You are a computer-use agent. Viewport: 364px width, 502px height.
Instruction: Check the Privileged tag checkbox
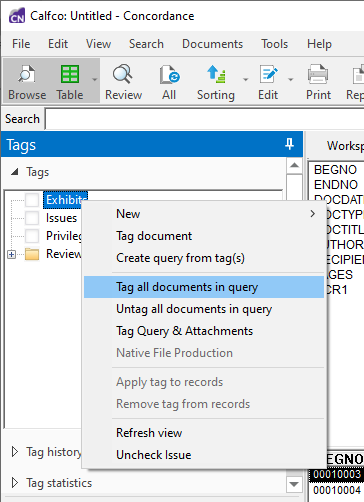(x=32, y=236)
